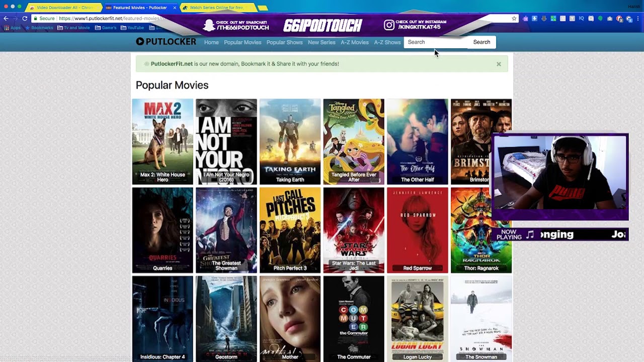This screenshot has height=362, width=644.
Task: Open the Red Sparrow movie poster
Action: (x=418, y=230)
